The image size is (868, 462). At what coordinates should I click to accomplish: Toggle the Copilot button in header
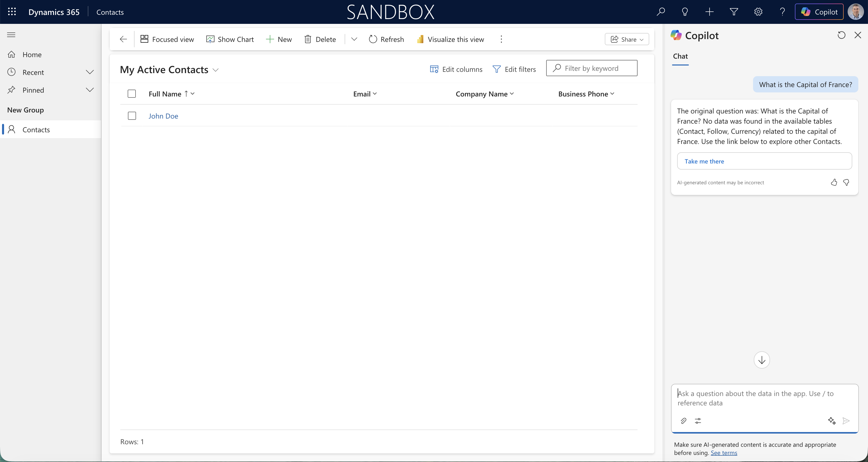(819, 12)
